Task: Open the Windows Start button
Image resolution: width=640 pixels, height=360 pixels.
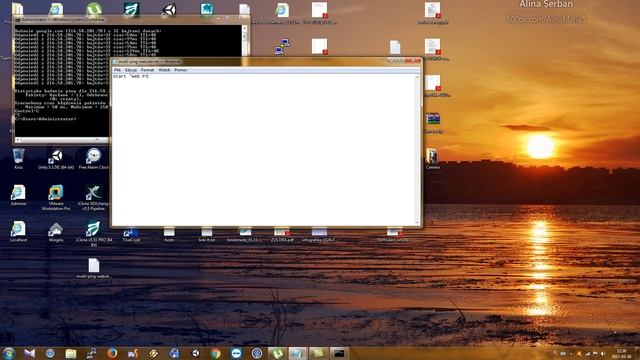Action: [9, 353]
